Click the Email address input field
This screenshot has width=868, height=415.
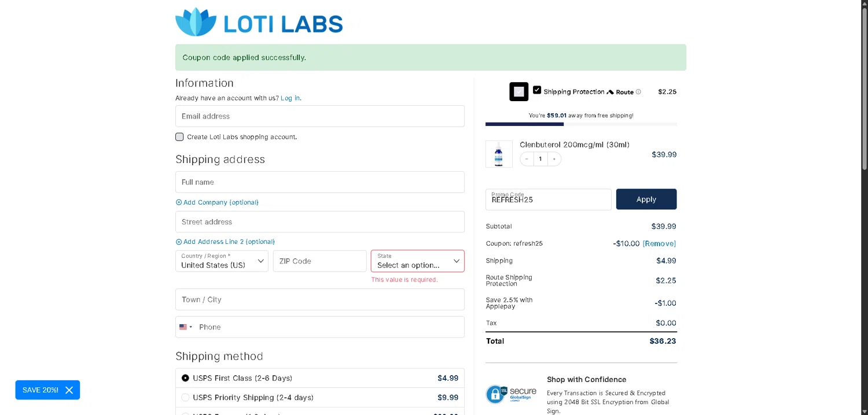pyautogui.click(x=319, y=116)
